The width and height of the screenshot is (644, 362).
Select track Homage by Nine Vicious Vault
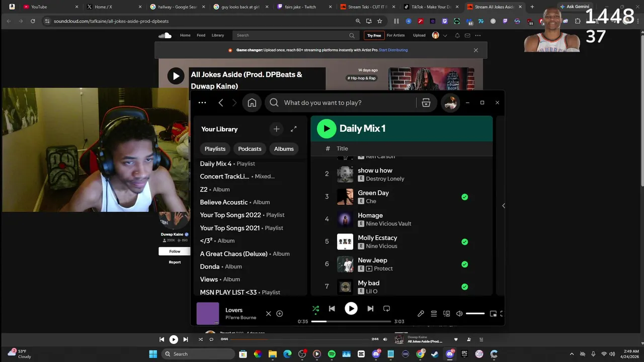pos(401,219)
